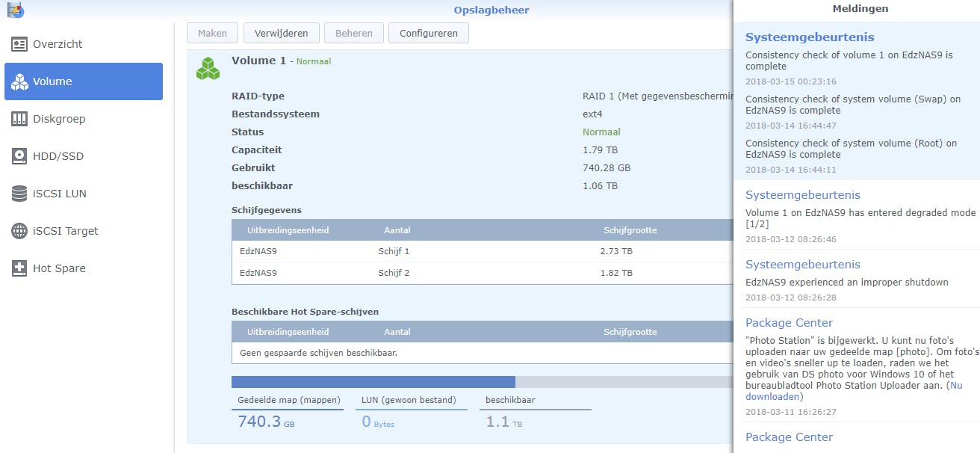
Task: Click the Overzicht sidebar icon
Action: [x=19, y=44]
